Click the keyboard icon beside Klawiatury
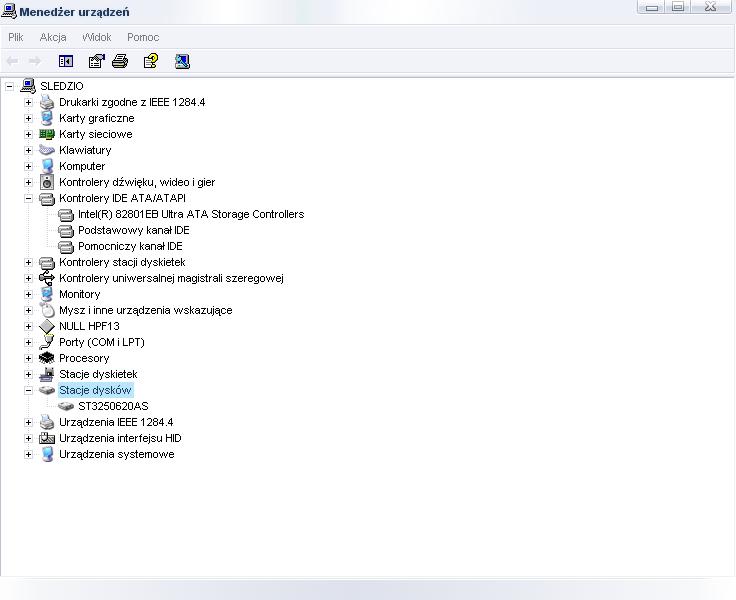 coord(47,150)
